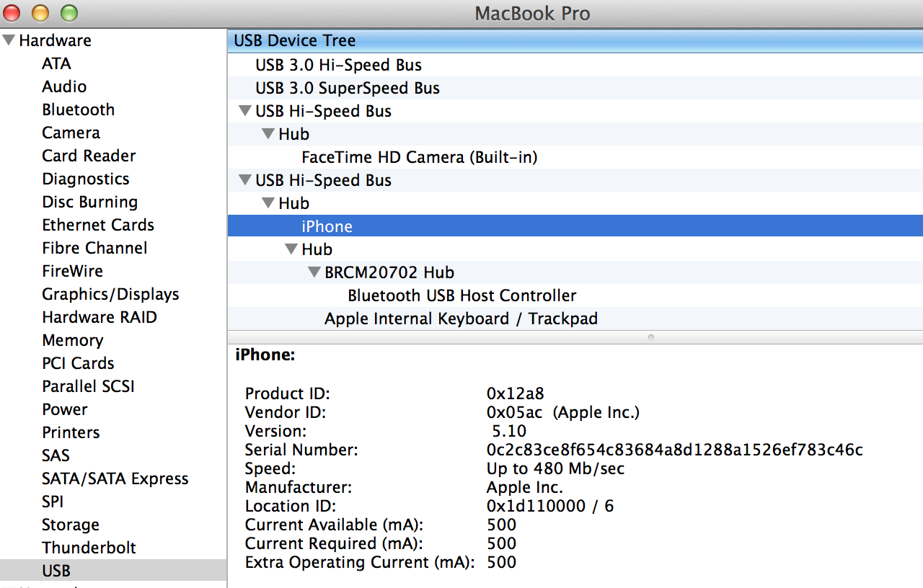
Task: Open the Memory category
Action: click(x=73, y=340)
